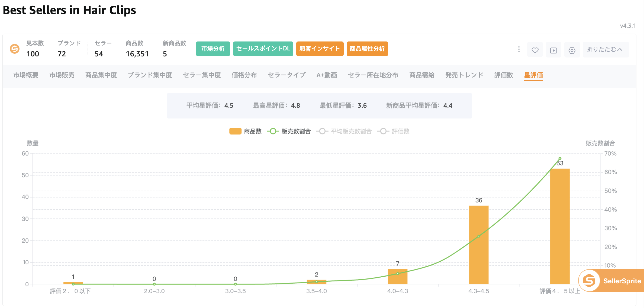Viewport: 644px width, 308px height.
Task: Switch to the 市場販売 tab
Action: [62, 75]
